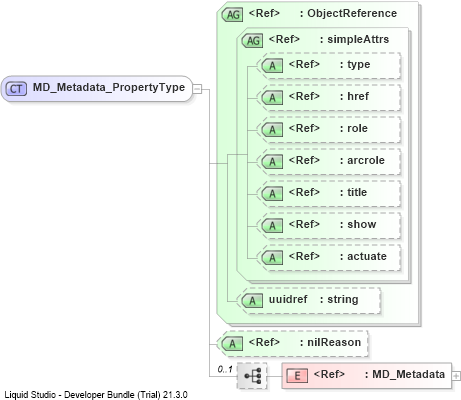This screenshot has width=461, height=400.
Task: Click the <Ref> text beside simpleAttrs
Action: pos(284,39)
